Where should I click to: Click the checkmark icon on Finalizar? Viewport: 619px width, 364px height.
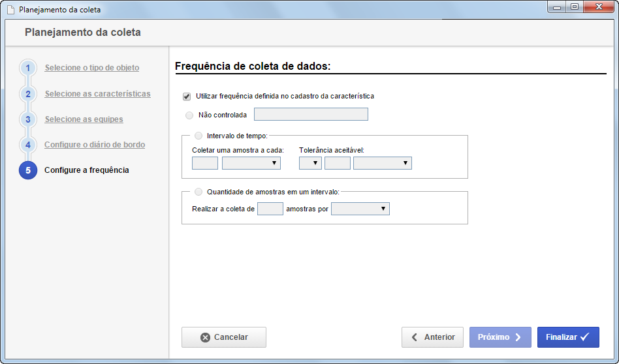coord(585,337)
